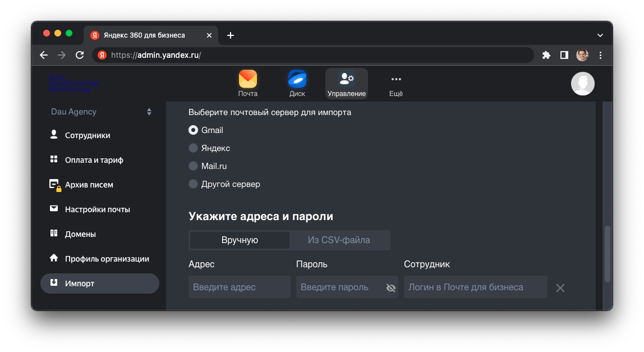Viewport: 644px width, 352px height.
Task: Open the user avatar in page header
Action: coord(582,84)
